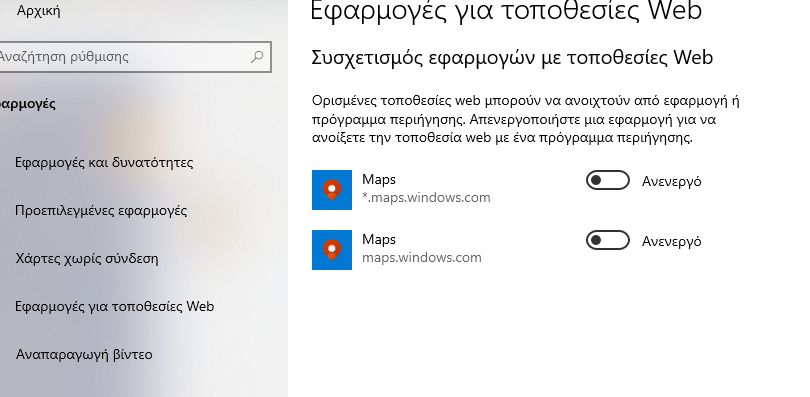810x397 pixels.
Task: Open Προεπιλεγμένες εφαρμογές page
Action: 101,211
